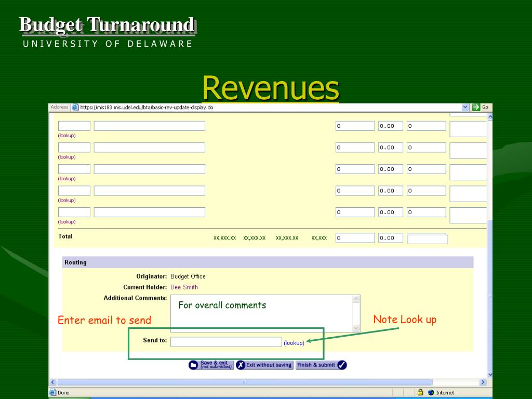Click the horizontal scrollbar right arrow
Viewport: 532px width, 399px height.
point(483,382)
